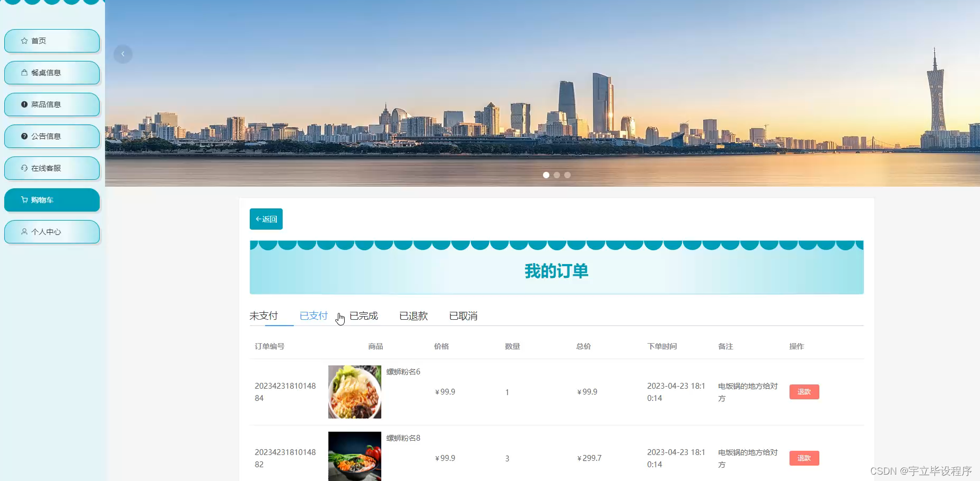Open 餐桌信息 from the sidebar
Viewport: 980px width, 481px height.
pyautogui.click(x=51, y=73)
